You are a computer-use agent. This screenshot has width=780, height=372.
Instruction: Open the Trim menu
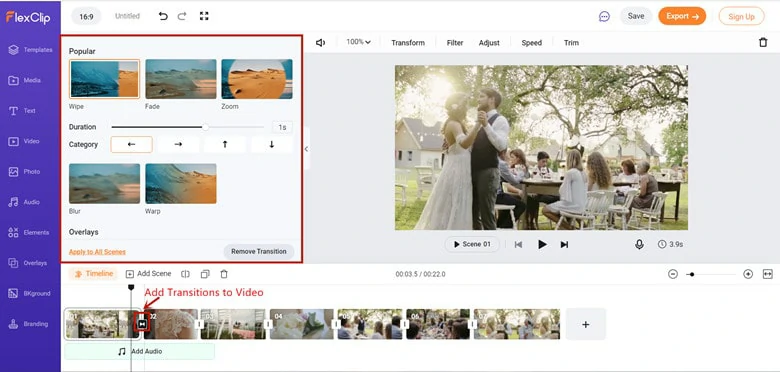tap(571, 43)
